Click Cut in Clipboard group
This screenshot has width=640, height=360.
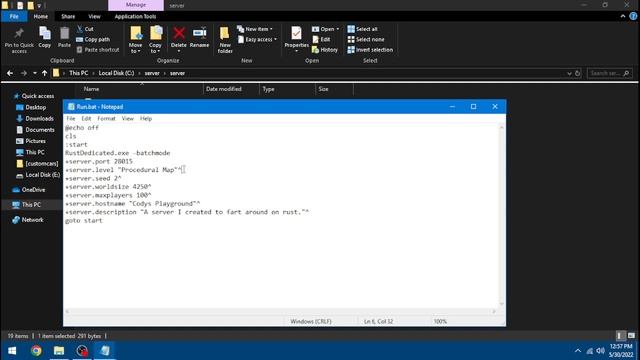85,29
